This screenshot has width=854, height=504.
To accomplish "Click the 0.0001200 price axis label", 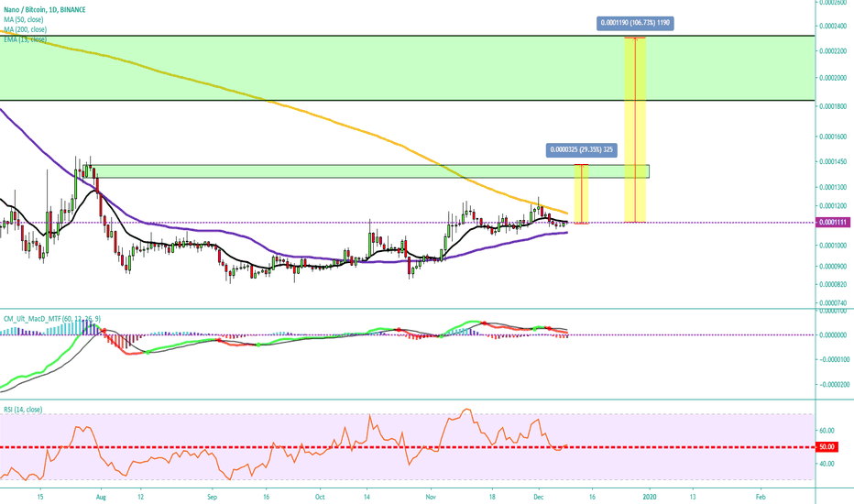I will [x=833, y=206].
